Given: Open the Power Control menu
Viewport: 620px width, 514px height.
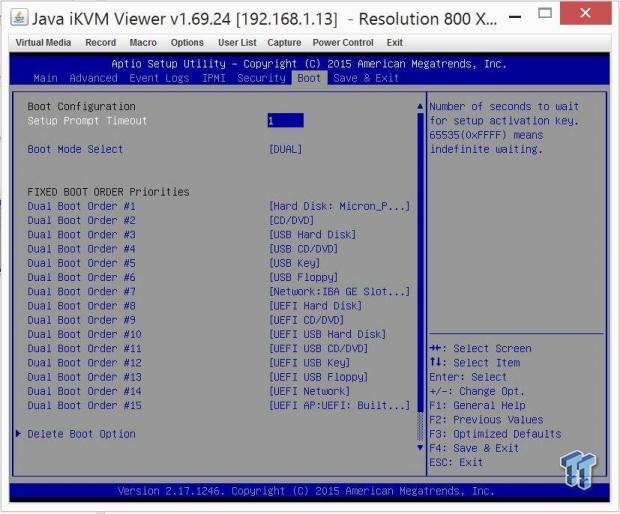Looking at the screenshot, I should pos(343,43).
